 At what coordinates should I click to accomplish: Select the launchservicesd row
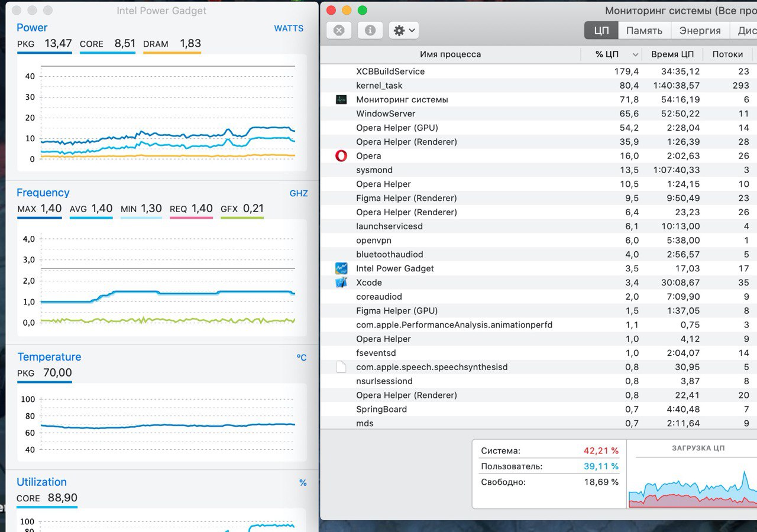tap(539, 226)
